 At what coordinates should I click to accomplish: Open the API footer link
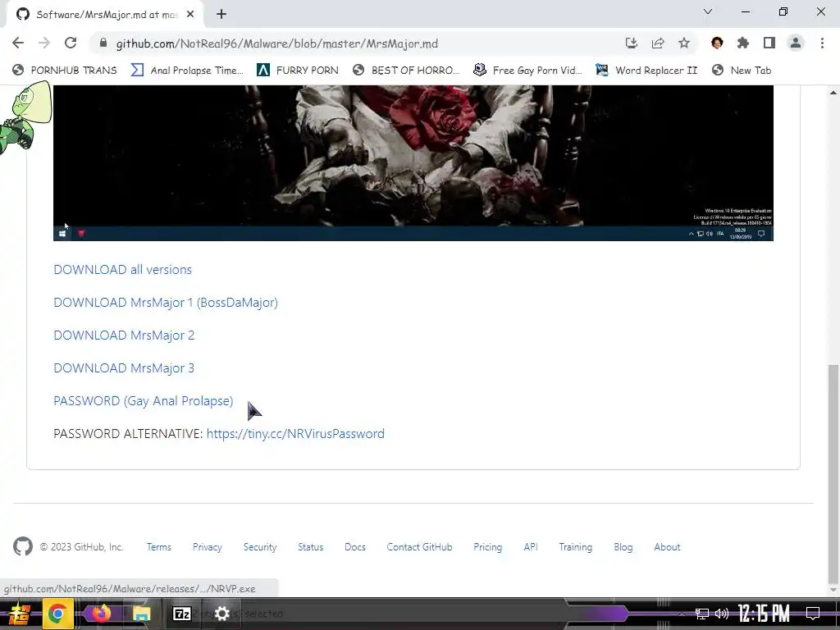pyautogui.click(x=531, y=547)
